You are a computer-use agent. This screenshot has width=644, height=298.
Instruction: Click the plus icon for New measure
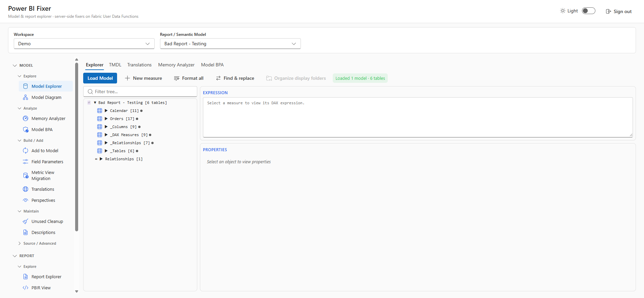(x=127, y=78)
